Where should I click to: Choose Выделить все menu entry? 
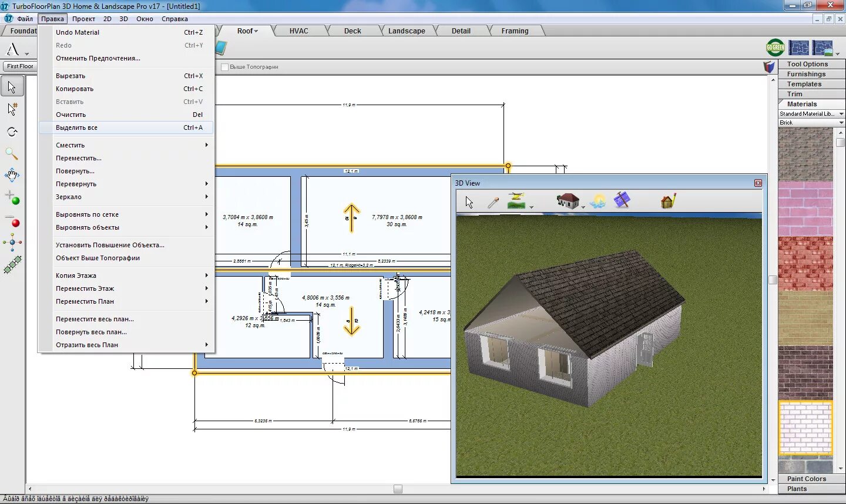(126, 127)
